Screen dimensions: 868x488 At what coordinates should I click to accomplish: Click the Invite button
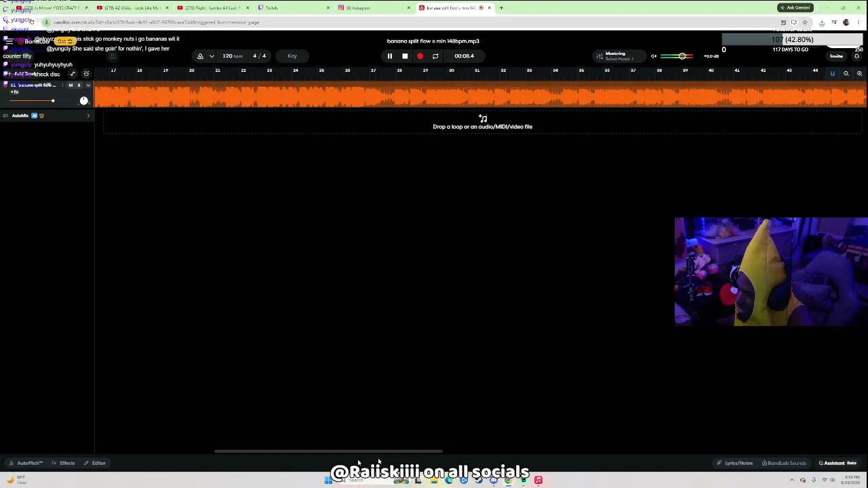pos(836,56)
